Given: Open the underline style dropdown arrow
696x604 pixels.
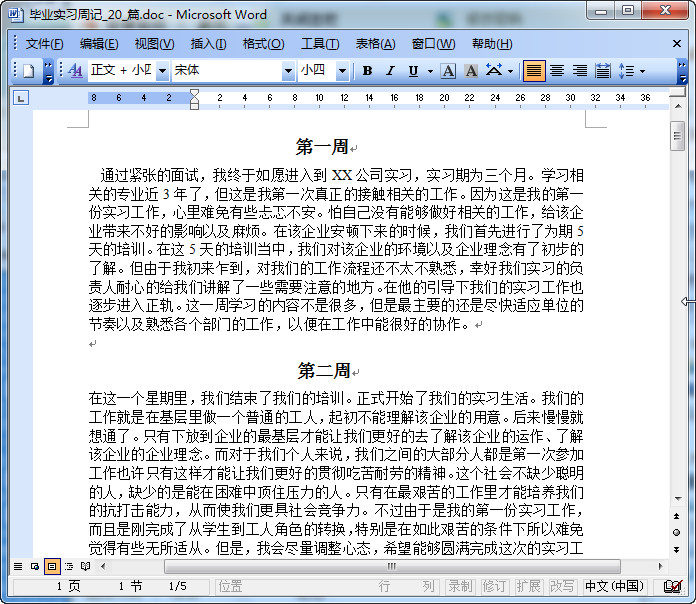Looking at the screenshot, I should click(x=430, y=71).
